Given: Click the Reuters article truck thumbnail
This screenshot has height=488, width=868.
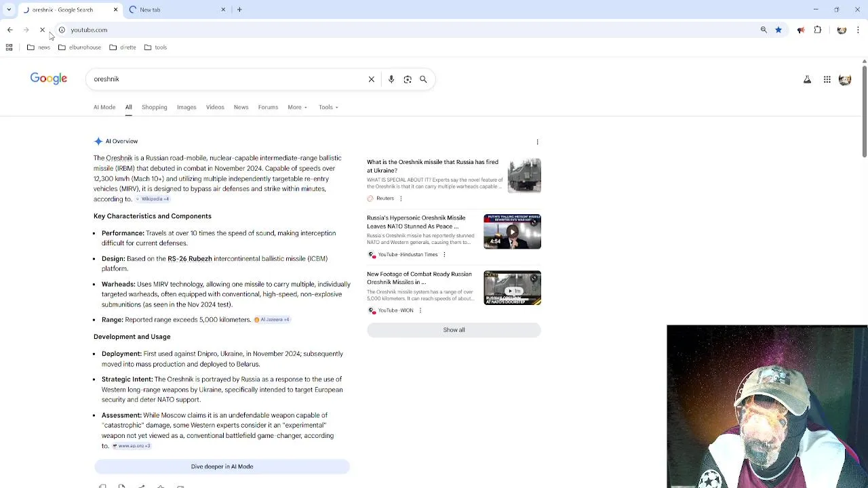Looking at the screenshot, I should (x=524, y=176).
